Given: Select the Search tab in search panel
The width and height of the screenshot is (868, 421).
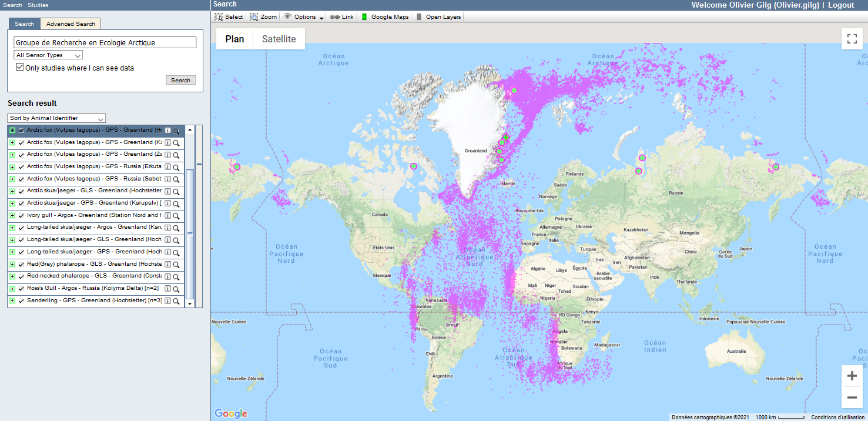Looking at the screenshot, I should coord(24,24).
